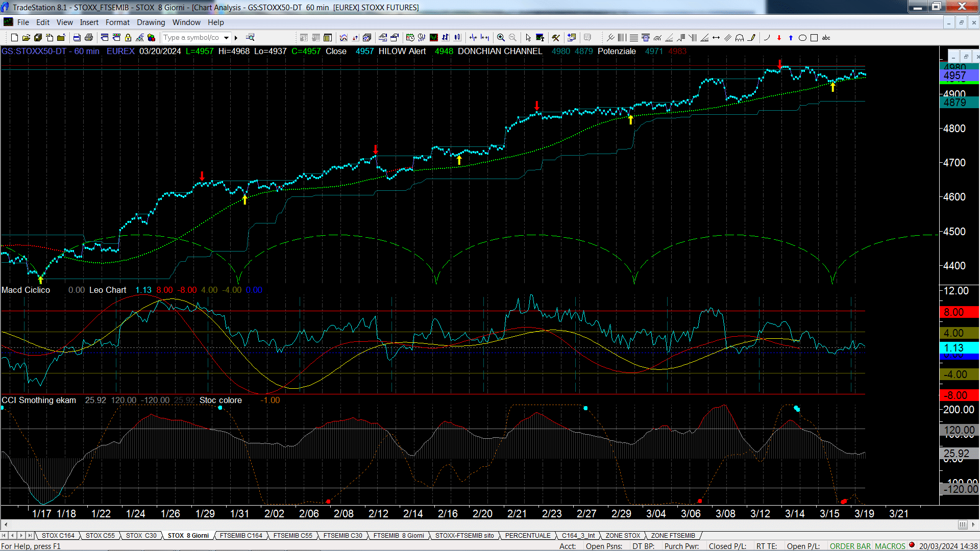Select the rectangle drawing tool
This screenshot has width=980, height=551.
pos(814,38)
